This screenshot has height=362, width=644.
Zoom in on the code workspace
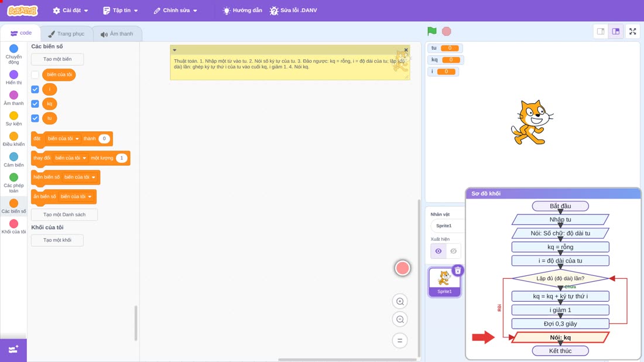400,301
